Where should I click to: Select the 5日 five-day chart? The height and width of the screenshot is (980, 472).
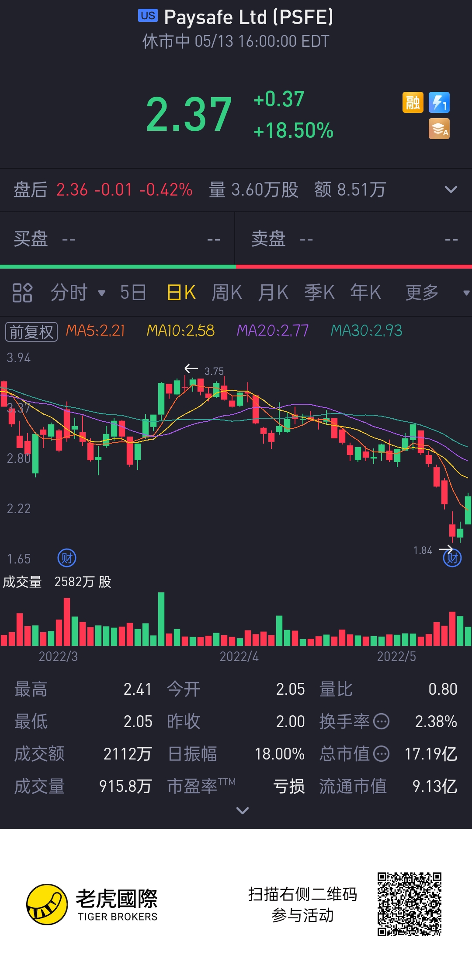[x=133, y=292]
